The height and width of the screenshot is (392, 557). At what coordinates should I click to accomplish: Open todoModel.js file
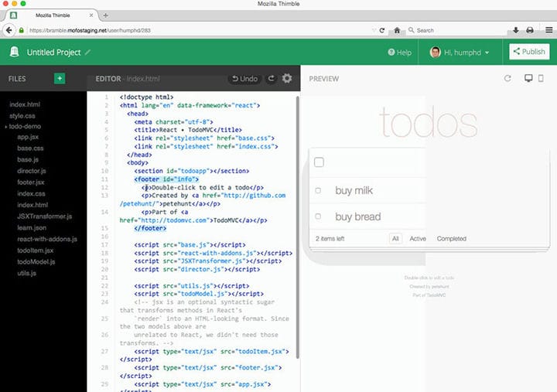[36, 261]
